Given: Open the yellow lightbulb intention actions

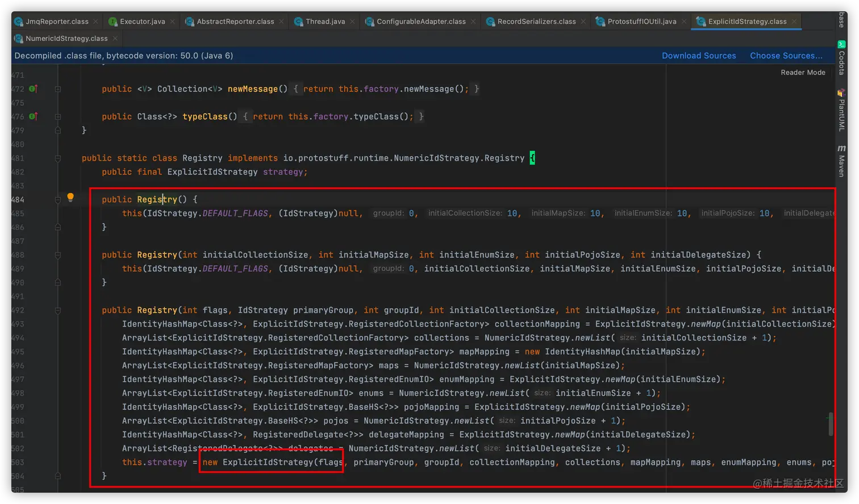Looking at the screenshot, I should coord(70,198).
